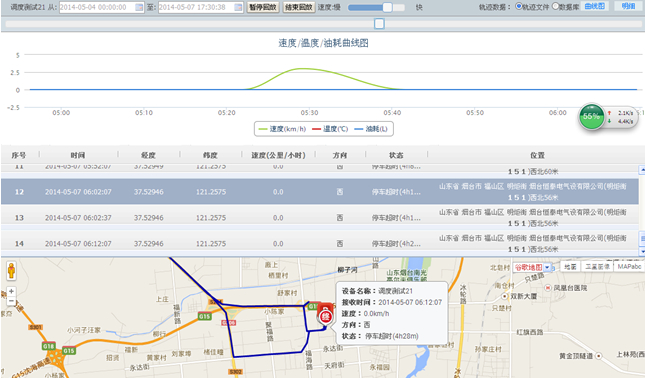645x378 pixels.
Task: Click the chart title 速度/温度/油耗曲线图
Action: (323, 43)
